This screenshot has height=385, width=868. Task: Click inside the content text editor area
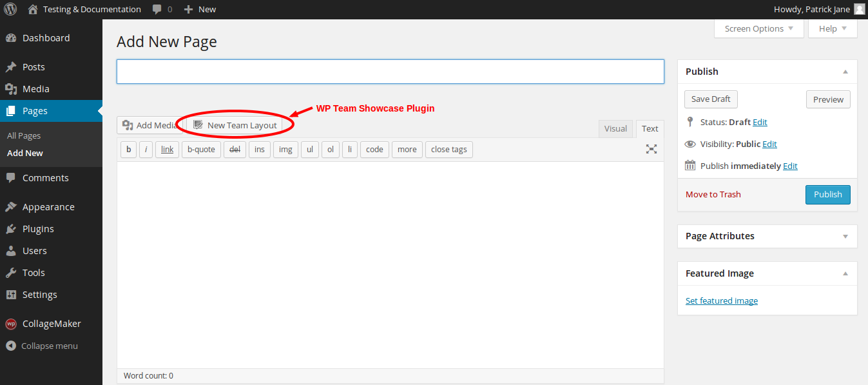coord(391,264)
